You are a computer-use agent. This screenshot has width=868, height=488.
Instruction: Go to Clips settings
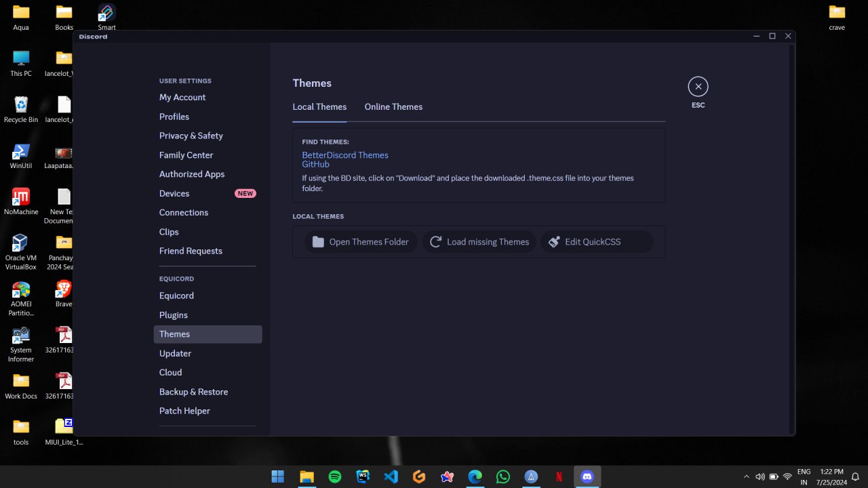[208, 232]
